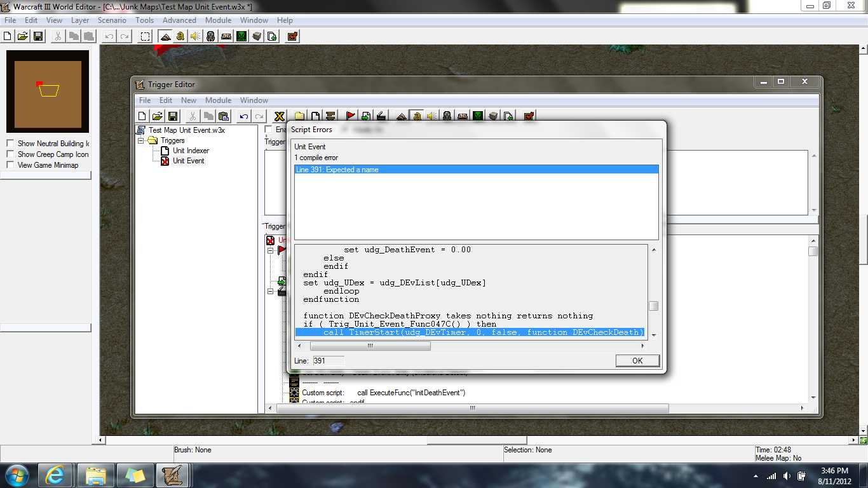Open the Campaign Editor icon in main toolbar

click(226, 36)
